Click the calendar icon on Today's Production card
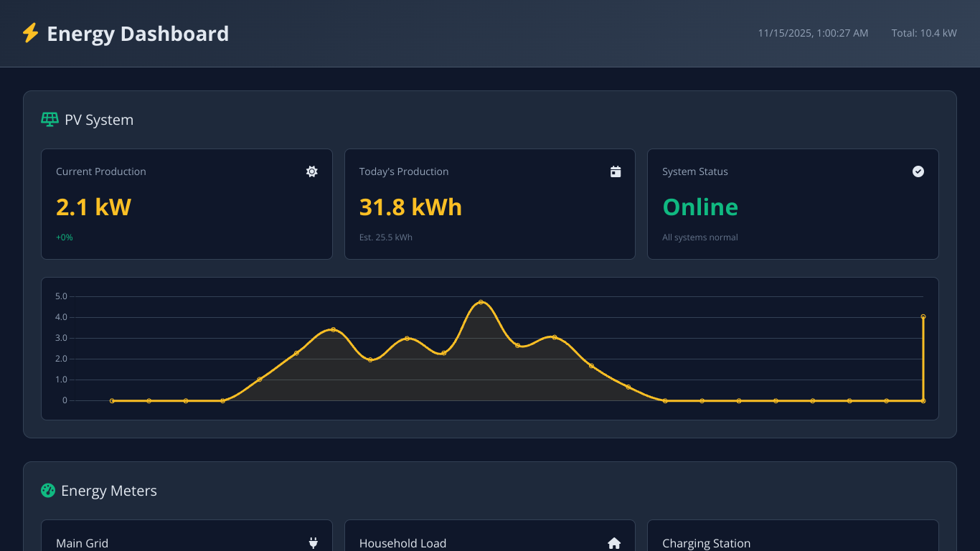Screen dimensions: 980x551 (615, 171)
